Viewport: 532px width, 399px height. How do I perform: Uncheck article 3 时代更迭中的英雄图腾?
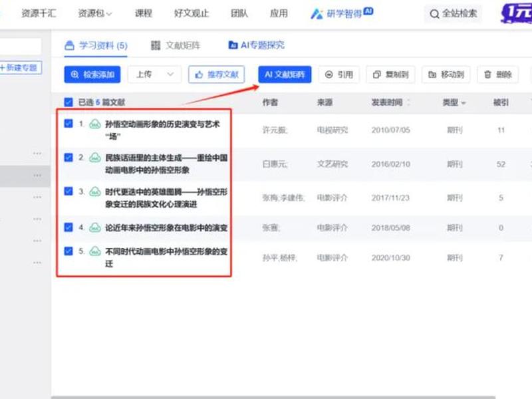68,191
